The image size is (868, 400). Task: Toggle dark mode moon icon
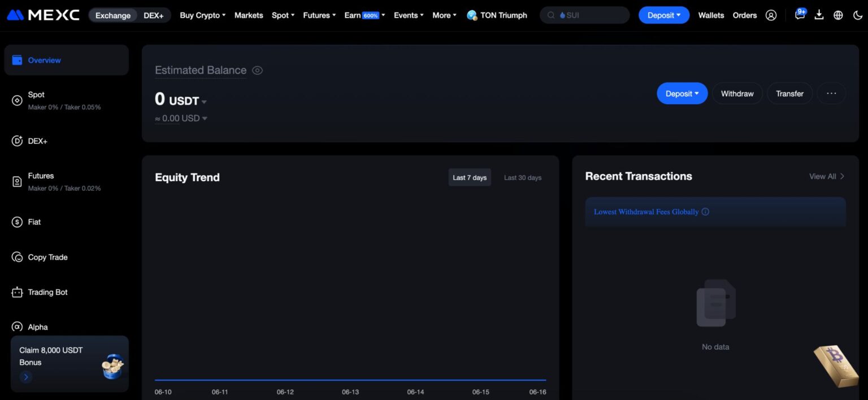pyautogui.click(x=857, y=15)
